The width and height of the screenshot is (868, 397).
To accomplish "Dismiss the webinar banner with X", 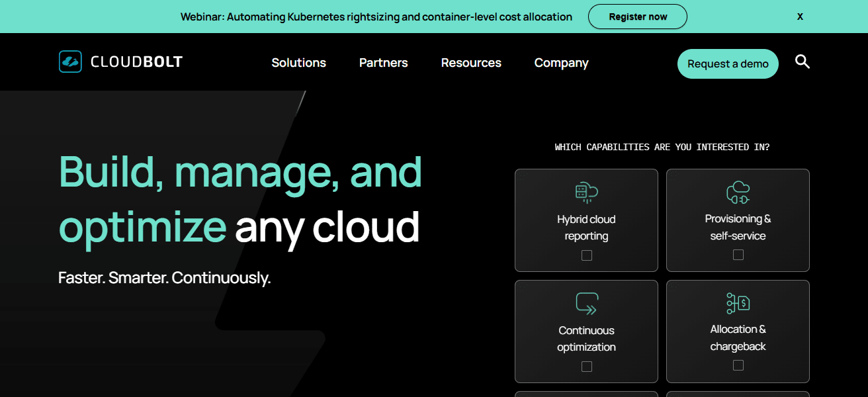I will 800,17.
